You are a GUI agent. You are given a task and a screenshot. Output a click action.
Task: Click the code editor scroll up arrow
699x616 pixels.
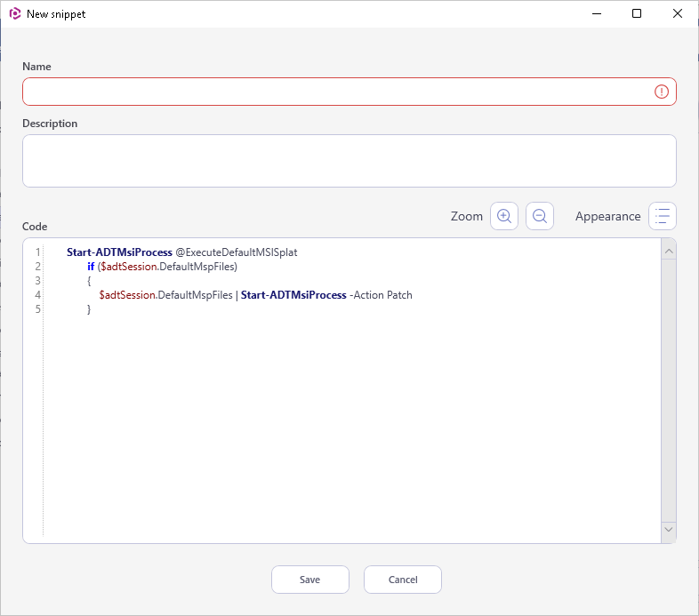668,252
